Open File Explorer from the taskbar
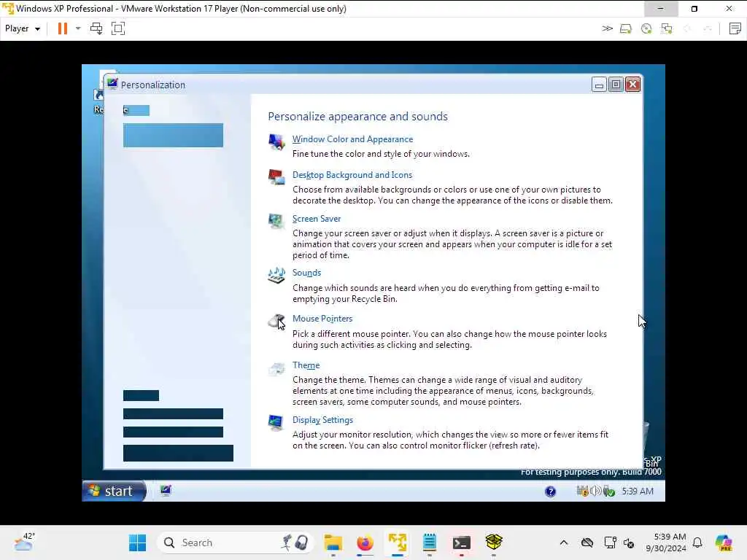The height and width of the screenshot is (560, 747). coord(333,542)
